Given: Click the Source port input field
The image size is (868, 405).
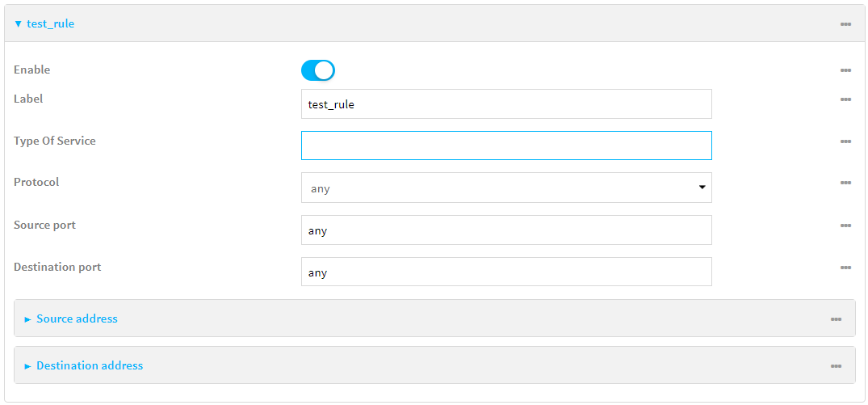Looking at the screenshot, I should (x=506, y=230).
